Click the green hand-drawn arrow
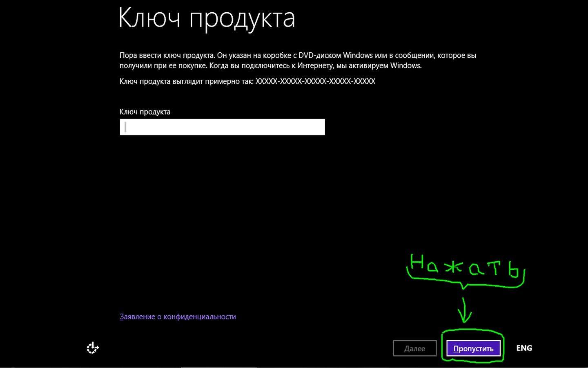 [464, 310]
